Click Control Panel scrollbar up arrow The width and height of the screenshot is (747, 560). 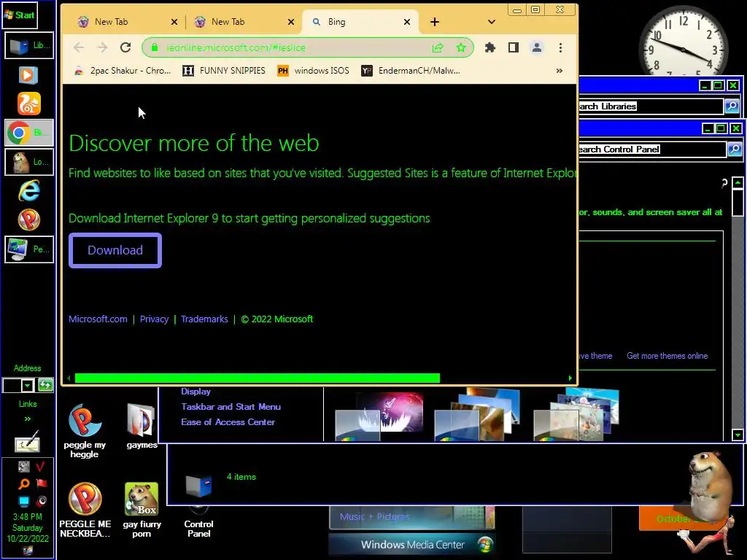(x=738, y=183)
